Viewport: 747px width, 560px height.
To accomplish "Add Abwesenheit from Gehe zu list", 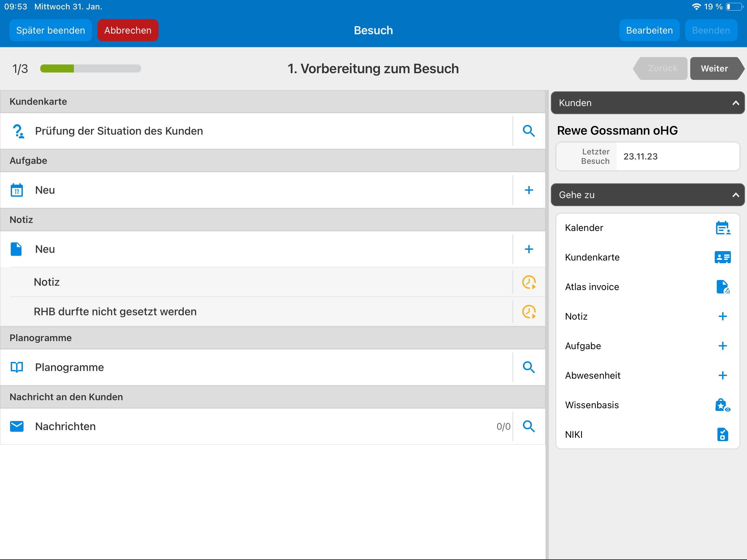I will (x=722, y=375).
